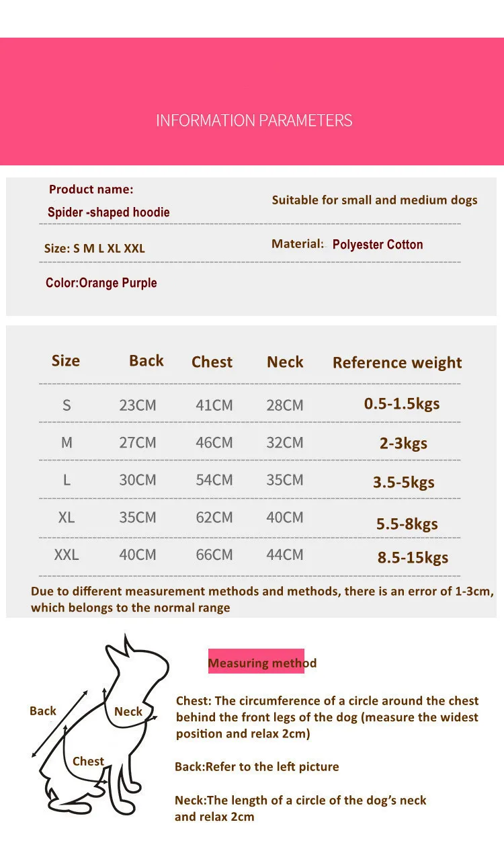Select the Suitable for small and medium dogs text
The height and width of the screenshot is (849, 504).
click(374, 200)
